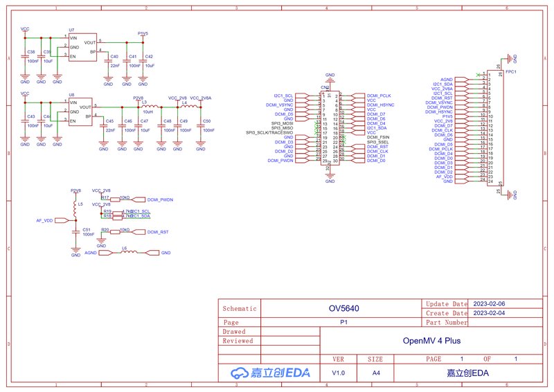
Task: Click the Reviewed field label
Action: (x=238, y=341)
